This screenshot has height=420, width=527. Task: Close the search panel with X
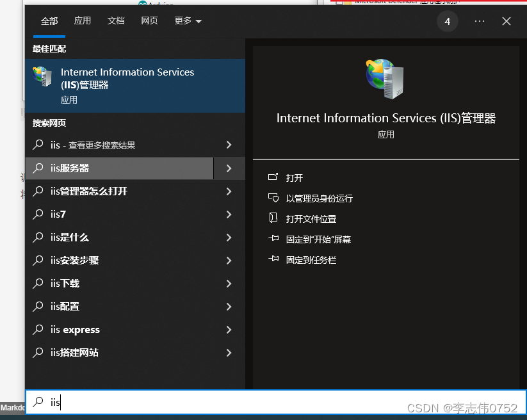506,21
